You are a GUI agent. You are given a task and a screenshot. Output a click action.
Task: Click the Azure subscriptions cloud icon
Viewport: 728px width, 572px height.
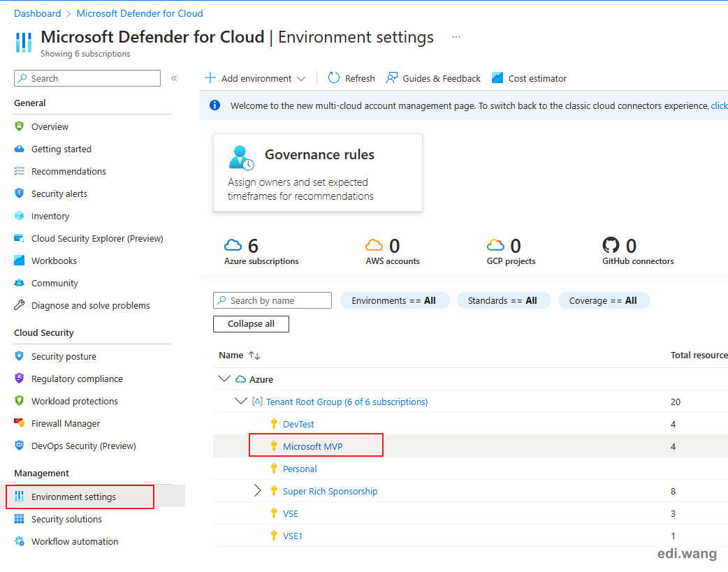[x=233, y=245]
